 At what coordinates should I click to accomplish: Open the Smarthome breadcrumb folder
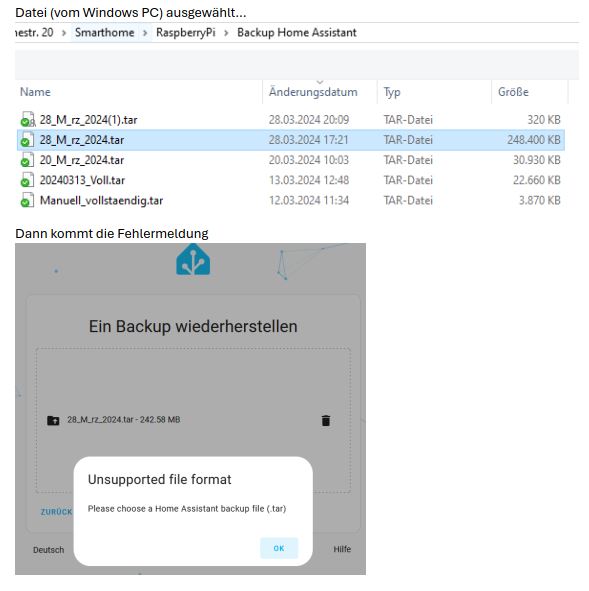104,32
